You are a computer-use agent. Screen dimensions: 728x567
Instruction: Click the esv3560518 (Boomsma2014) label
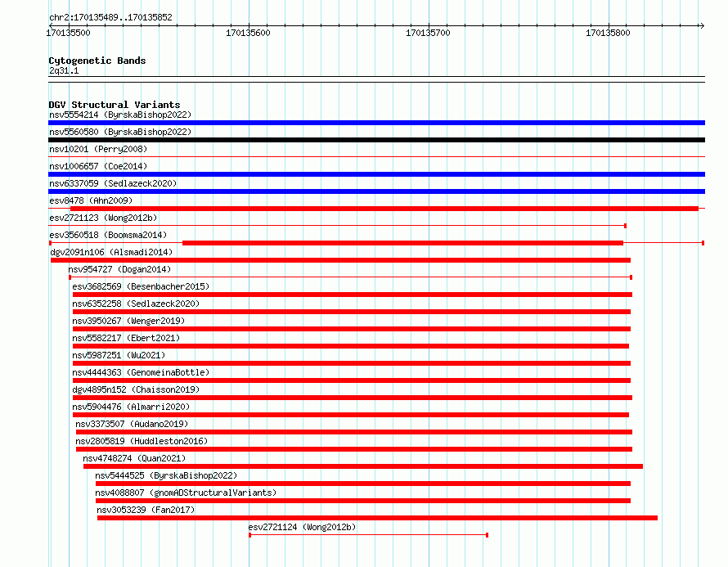click(108, 235)
